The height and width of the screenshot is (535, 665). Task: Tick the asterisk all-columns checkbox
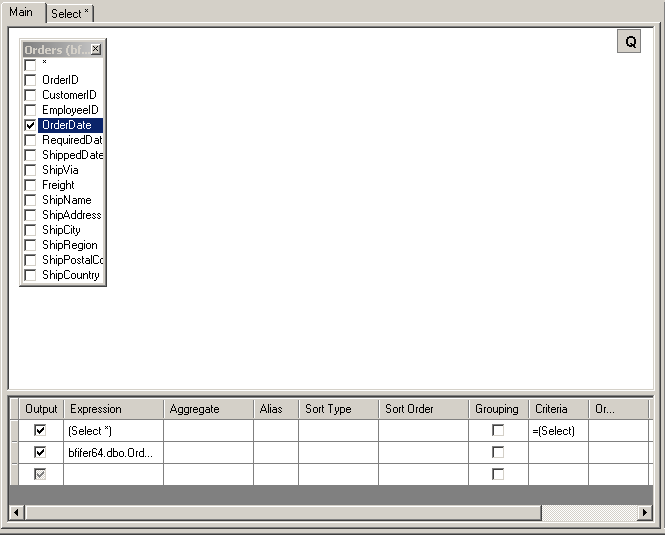point(30,65)
